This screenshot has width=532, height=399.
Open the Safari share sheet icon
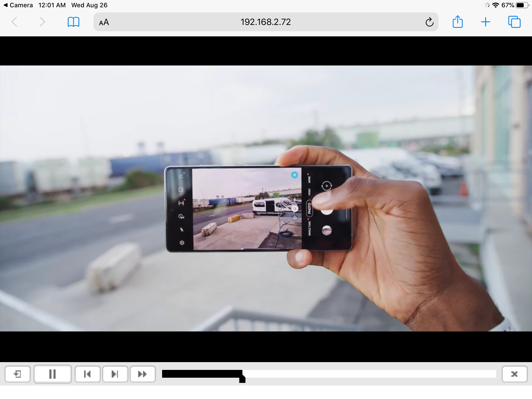click(x=457, y=22)
